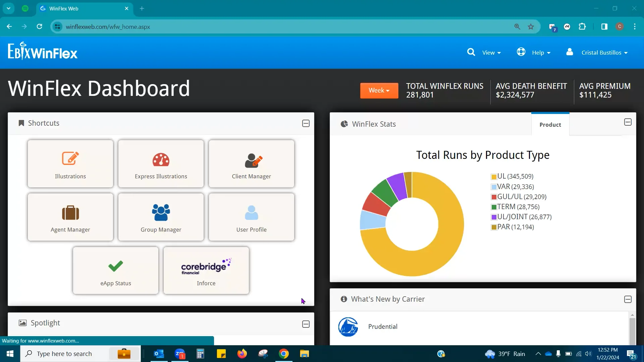
Task: Open the Illustrations shortcut
Action: pyautogui.click(x=70, y=164)
